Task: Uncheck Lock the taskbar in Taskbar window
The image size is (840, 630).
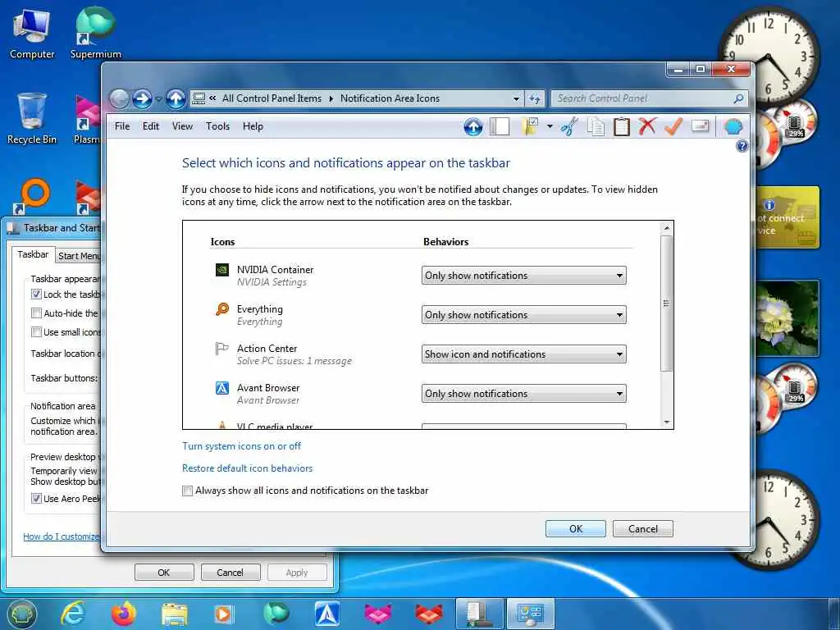Action: 36,294
